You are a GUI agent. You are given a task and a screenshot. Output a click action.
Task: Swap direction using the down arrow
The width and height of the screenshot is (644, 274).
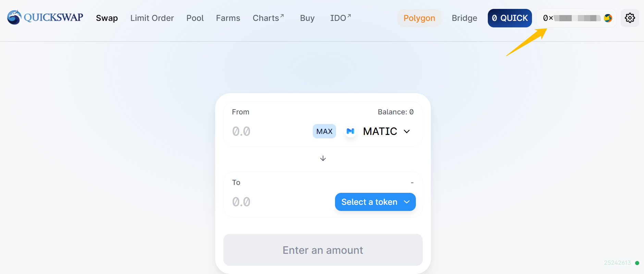point(323,158)
